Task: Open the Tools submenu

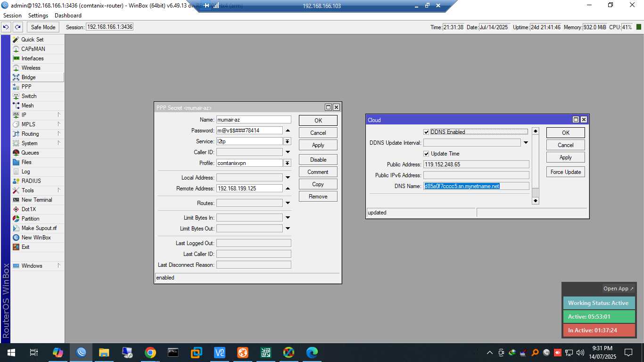Action: (37, 190)
